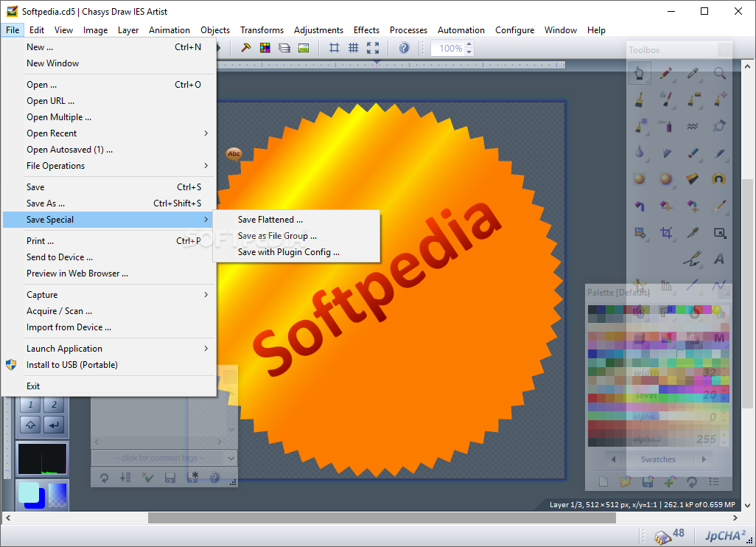756x547 pixels.
Task: Click Exit in File menu
Action: tap(109, 386)
